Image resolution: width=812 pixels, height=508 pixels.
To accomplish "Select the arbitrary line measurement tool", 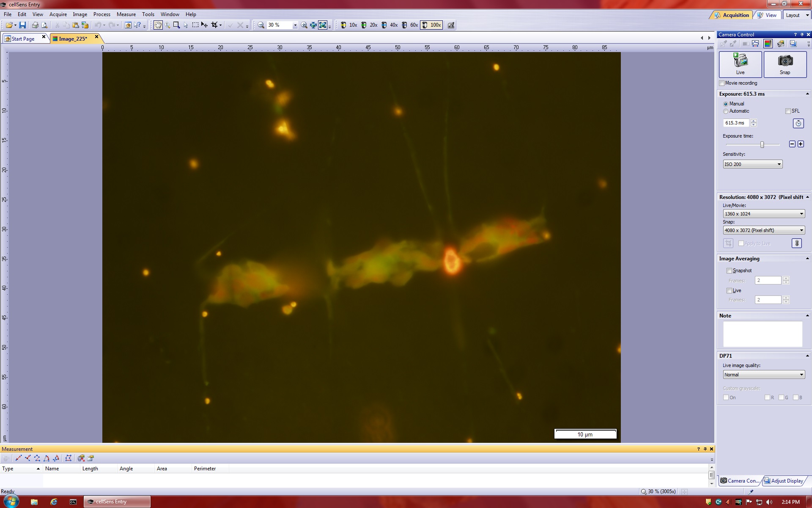I will 19,458.
